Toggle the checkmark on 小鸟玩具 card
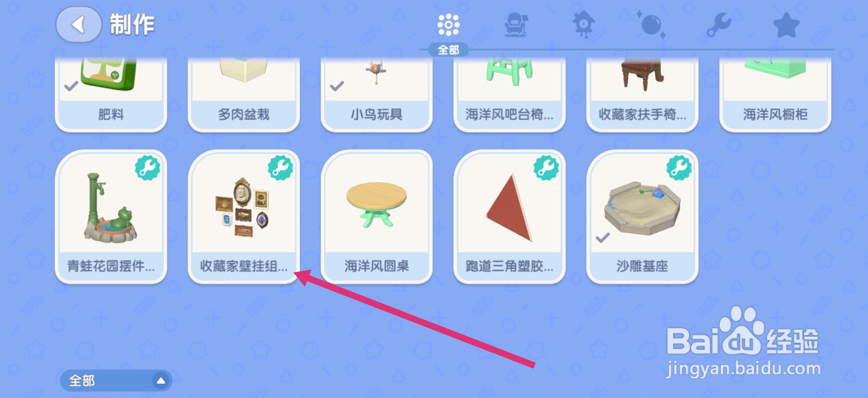This screenshot has height=398, width=868. click(x=337, y=87)
